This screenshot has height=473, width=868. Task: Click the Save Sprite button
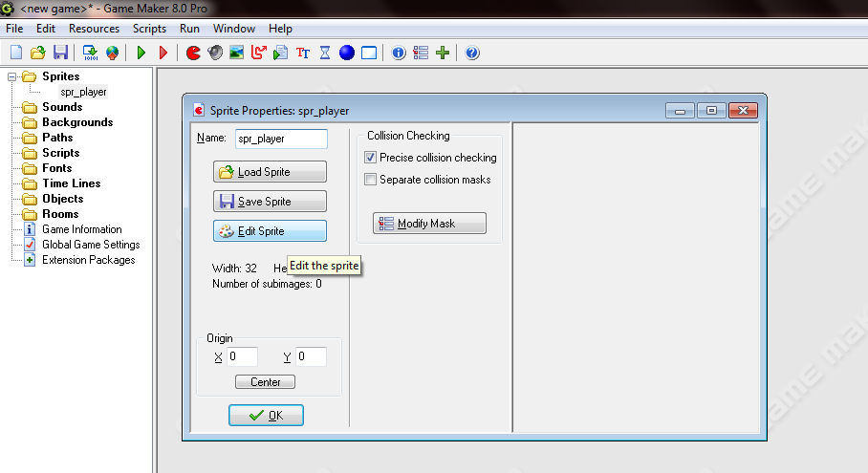click(x=270, y=202)
